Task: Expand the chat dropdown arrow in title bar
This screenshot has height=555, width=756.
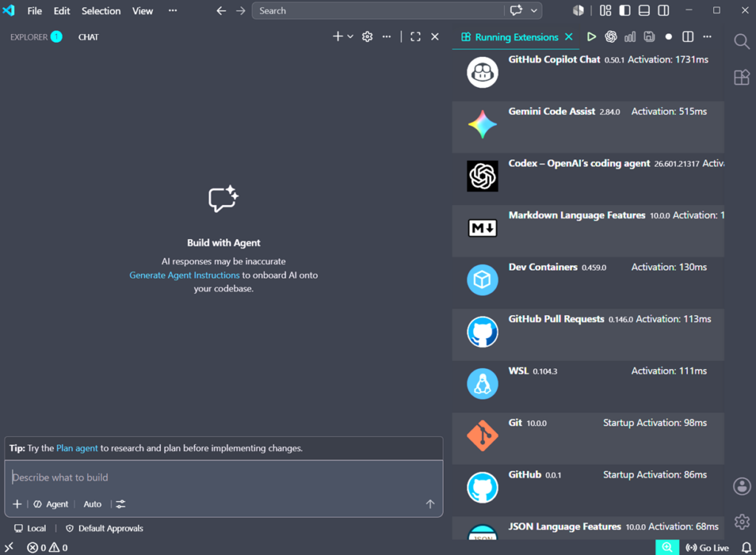Action: pyautogui.click(x=534, y=10)
